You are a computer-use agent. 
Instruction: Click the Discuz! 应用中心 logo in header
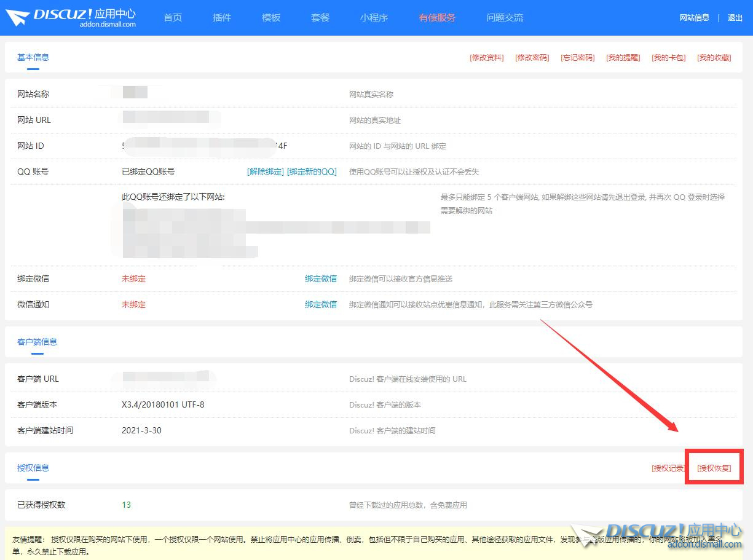[x=71, y=17]
